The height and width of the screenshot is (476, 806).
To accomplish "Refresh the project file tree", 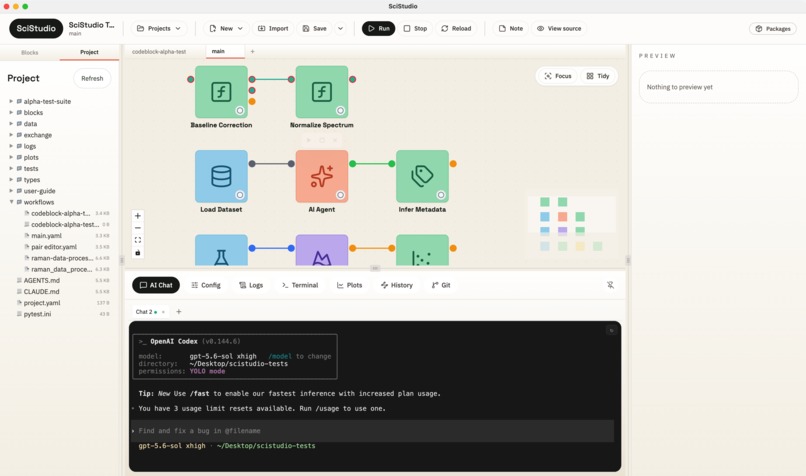I will [x=92, y=78].
